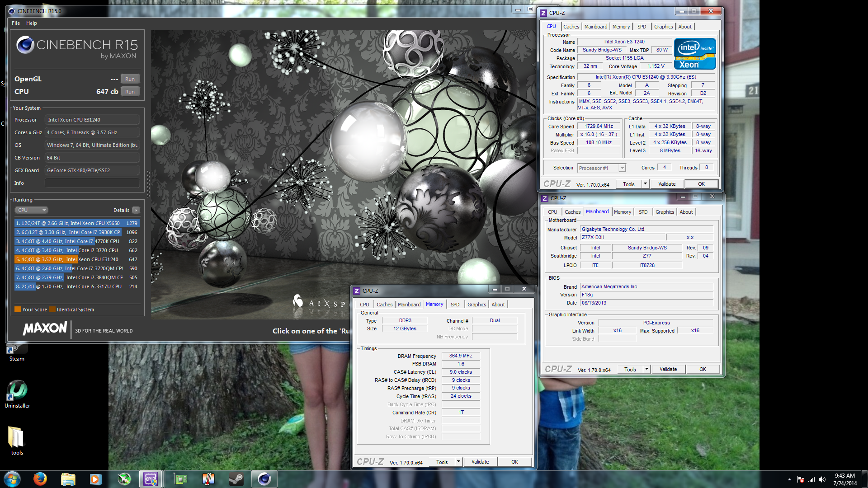Open volume speaker tray icon
This screenshot has width=868, height=488.
(x=822, y=479)
